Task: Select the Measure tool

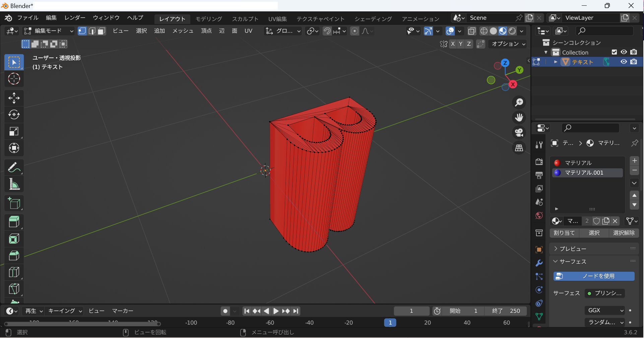Action: [x=14, y=184]
